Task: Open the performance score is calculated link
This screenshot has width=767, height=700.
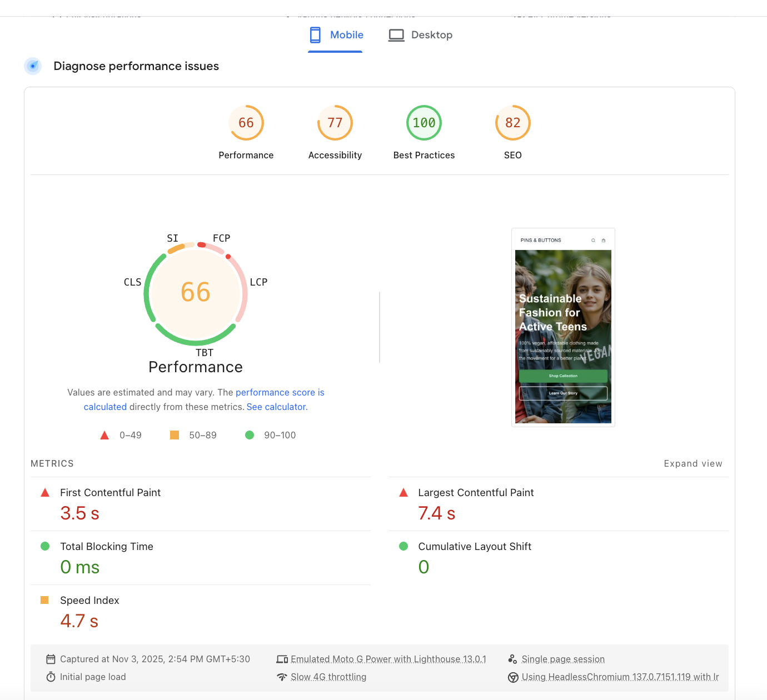Action: point(280,393)
